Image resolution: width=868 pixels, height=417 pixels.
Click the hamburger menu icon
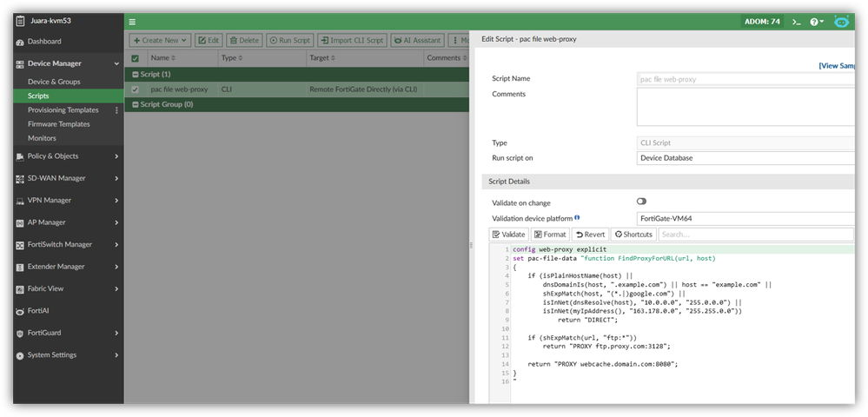point(132,22)
